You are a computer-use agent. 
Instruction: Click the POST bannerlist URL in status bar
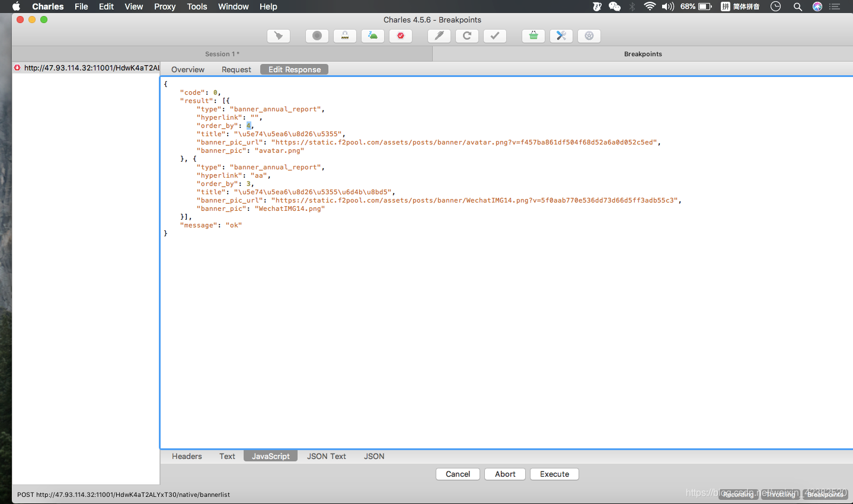pyautogui.click(x=123, y=495)
